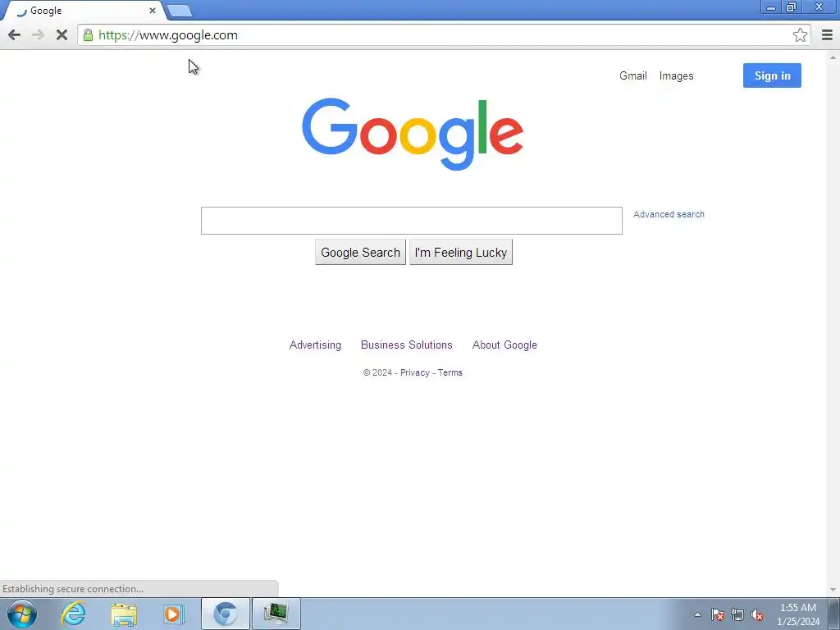Viewport: 840px width, 630px height.
Task: Go back using the browser back arrow
Action: pyautogui.click(x=15, y=35)
